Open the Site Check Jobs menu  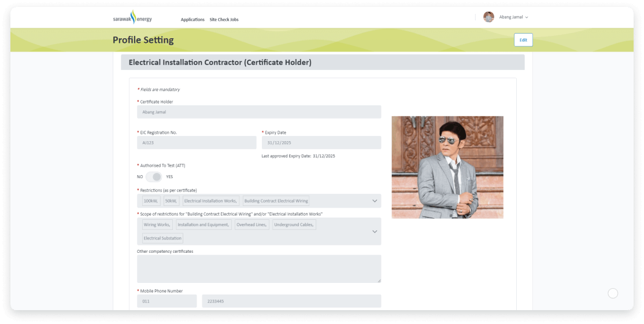[224, 19]
